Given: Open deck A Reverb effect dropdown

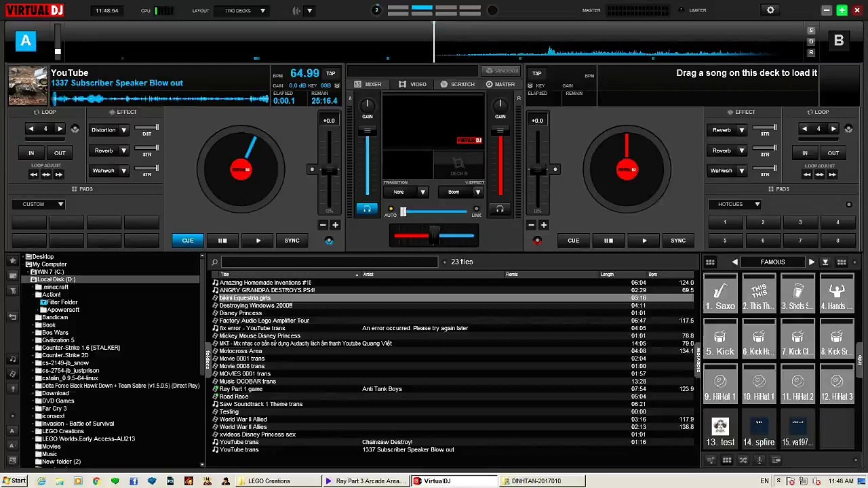Looking at the screenshot, I should [x=109, y=150].
